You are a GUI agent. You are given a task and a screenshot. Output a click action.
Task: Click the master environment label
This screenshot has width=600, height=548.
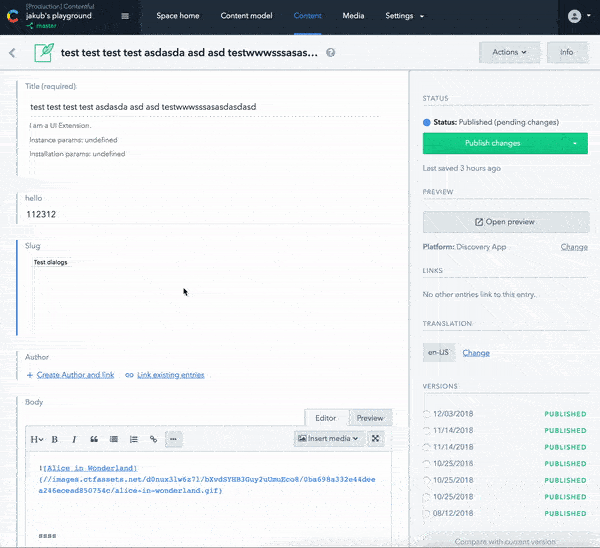pyautogui.click(x=46, y=26)
